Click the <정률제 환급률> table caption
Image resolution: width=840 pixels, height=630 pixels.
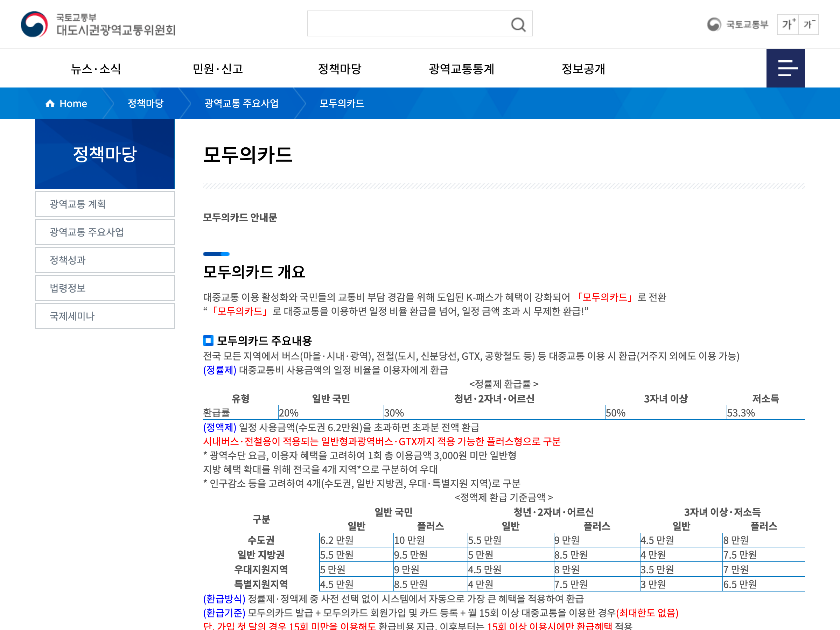(x=504, y=384)
